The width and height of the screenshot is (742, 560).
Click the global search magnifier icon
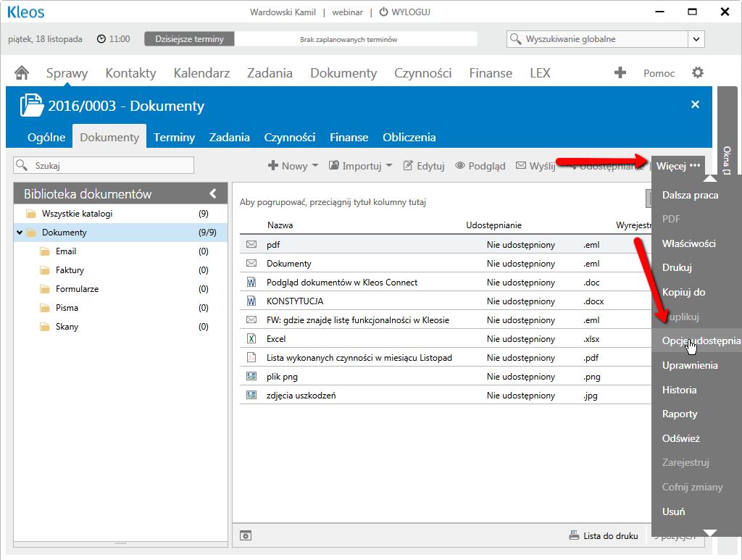point(515,39)
